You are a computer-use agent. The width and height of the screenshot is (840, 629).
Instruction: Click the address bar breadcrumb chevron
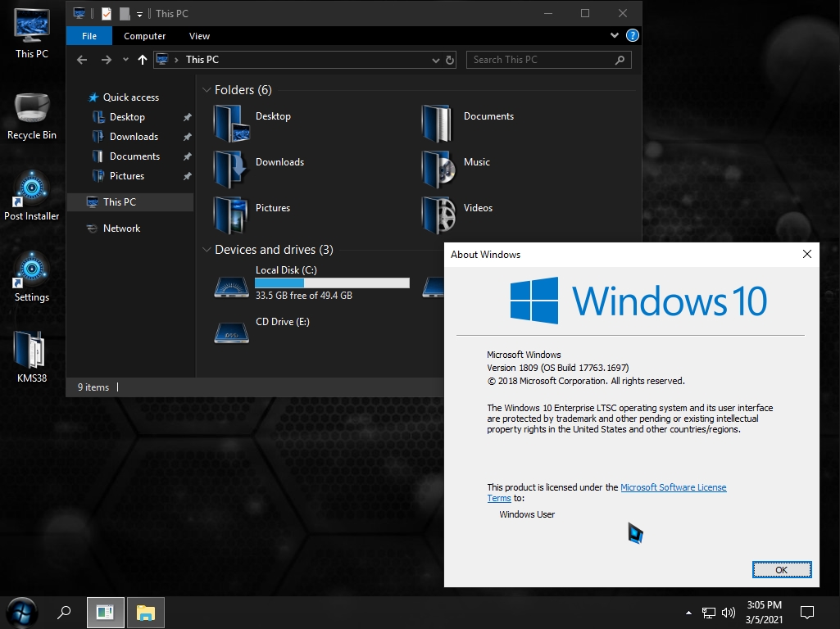176,60
